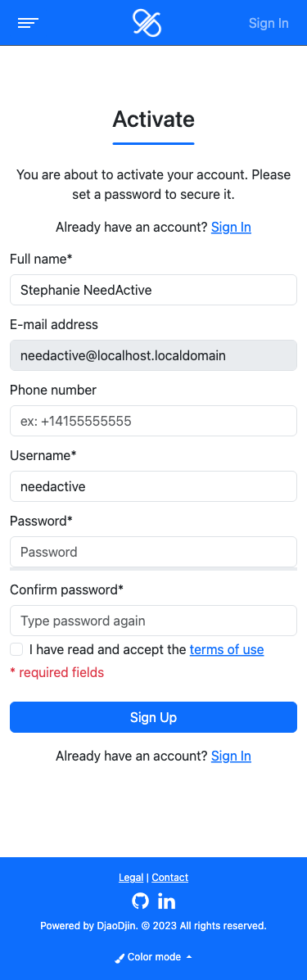Screen dimensions: 307x980
Task: Open the Contact footer link
Action: coord(169,878)
